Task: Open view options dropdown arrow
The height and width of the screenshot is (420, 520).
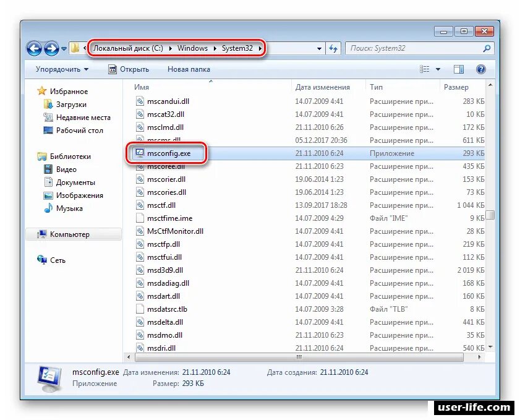Action: click(438, 69)
